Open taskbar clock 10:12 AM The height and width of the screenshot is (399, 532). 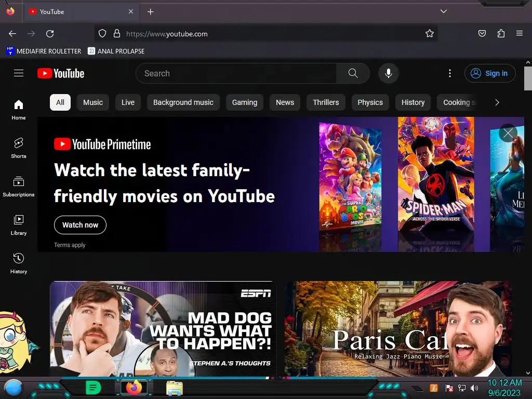504,388
